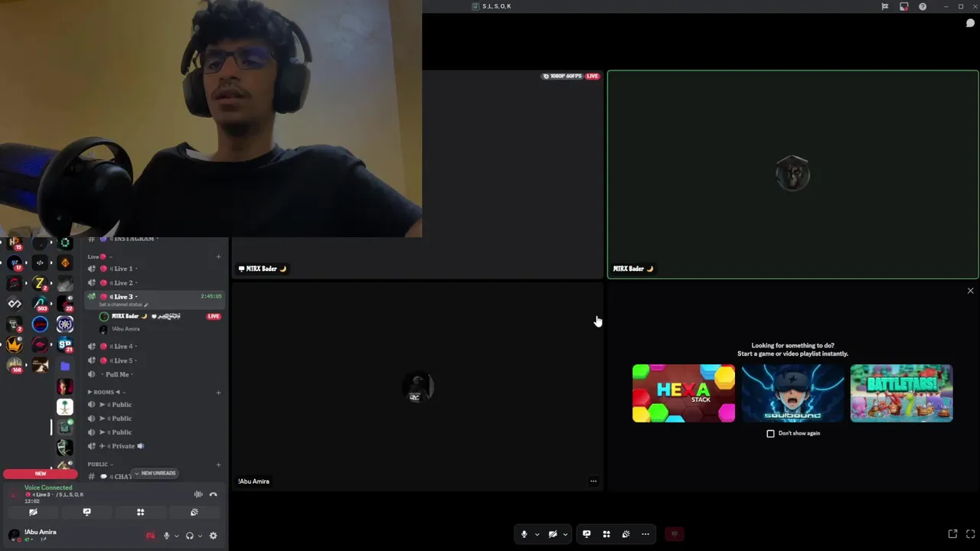Image resolution: width=980 pixels, height=551 pixels.
Task: Show the voice channel chat bubble icon
Action: (x=970, y=23)
